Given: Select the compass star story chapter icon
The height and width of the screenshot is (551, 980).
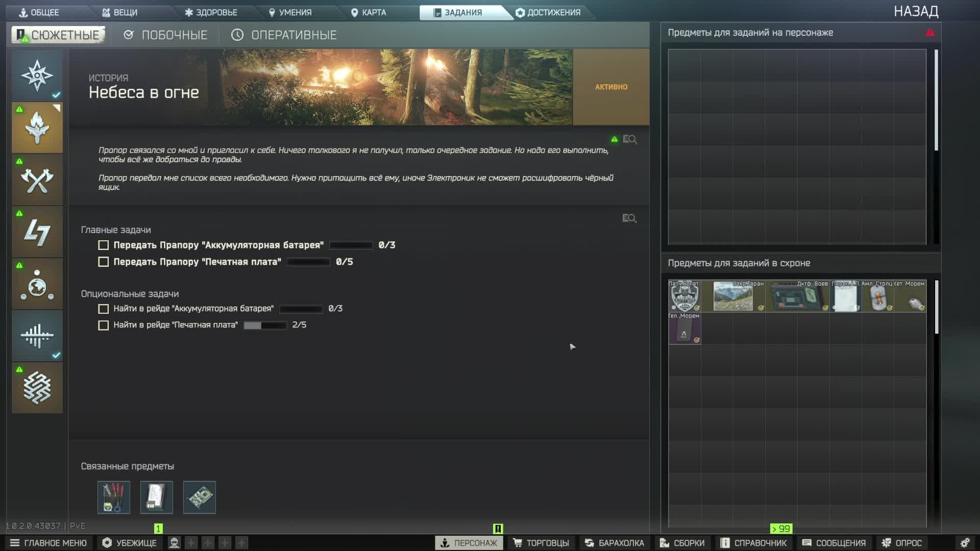Looking at the screenshot, I should point(37,76).
